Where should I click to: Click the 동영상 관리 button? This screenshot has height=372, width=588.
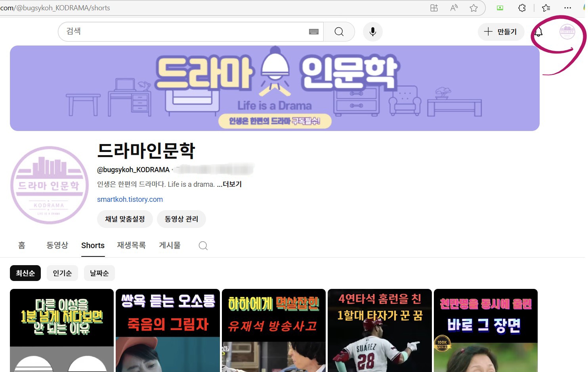click(x=181, y=219)
